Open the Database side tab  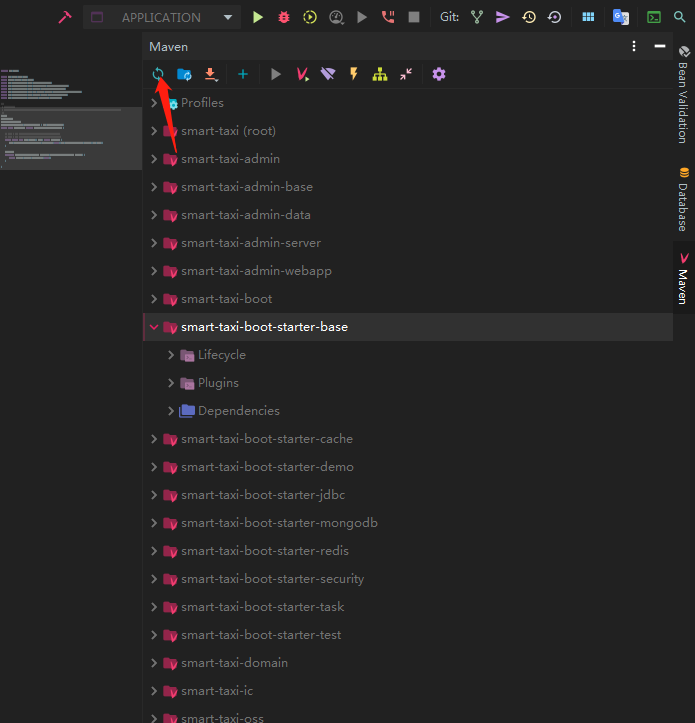click(684, 200)
